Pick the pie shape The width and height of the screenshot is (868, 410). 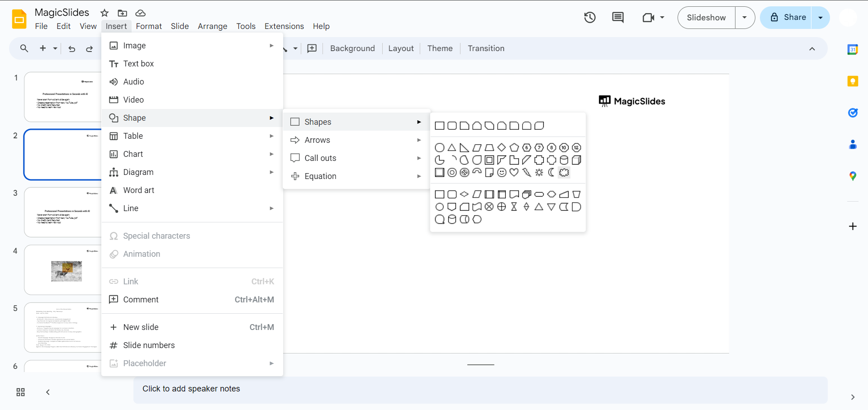[x=439, y=160]
